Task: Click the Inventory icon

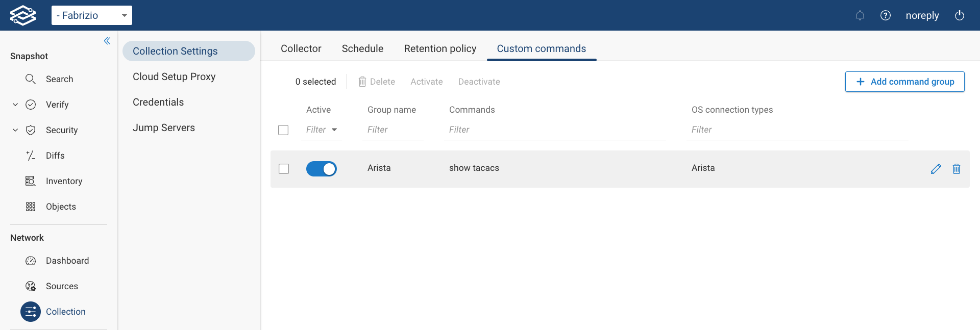Action: (31, 181)
